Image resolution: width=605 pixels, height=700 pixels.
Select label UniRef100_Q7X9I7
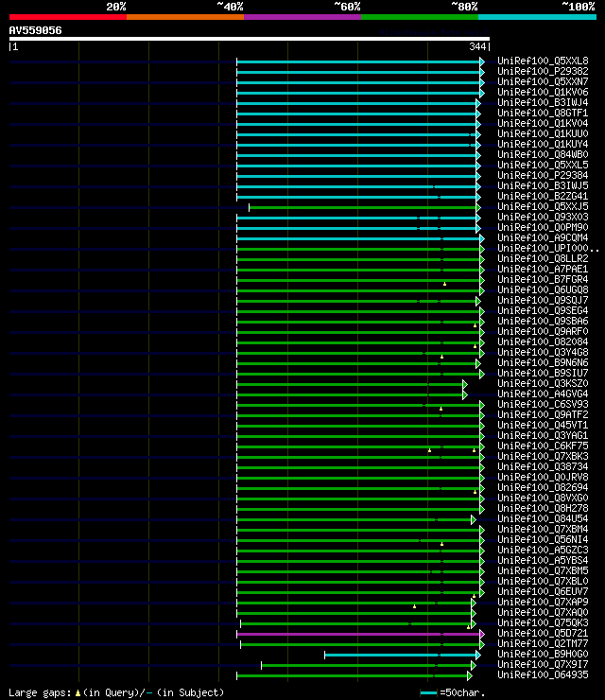point(543,665)
